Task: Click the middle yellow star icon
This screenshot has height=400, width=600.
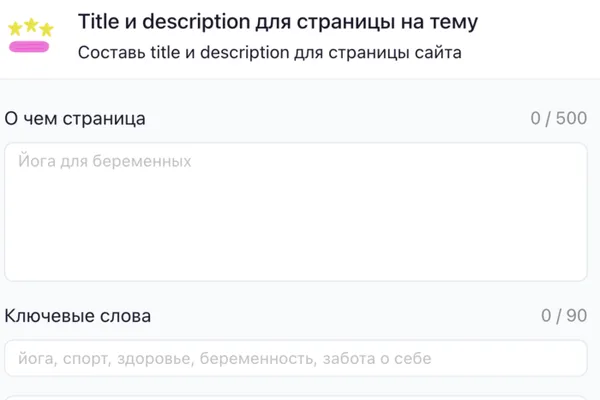Action: point(30,24)
